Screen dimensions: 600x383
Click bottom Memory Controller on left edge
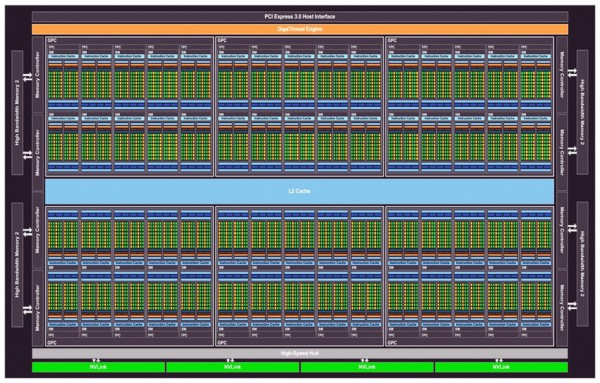[38, 308]
